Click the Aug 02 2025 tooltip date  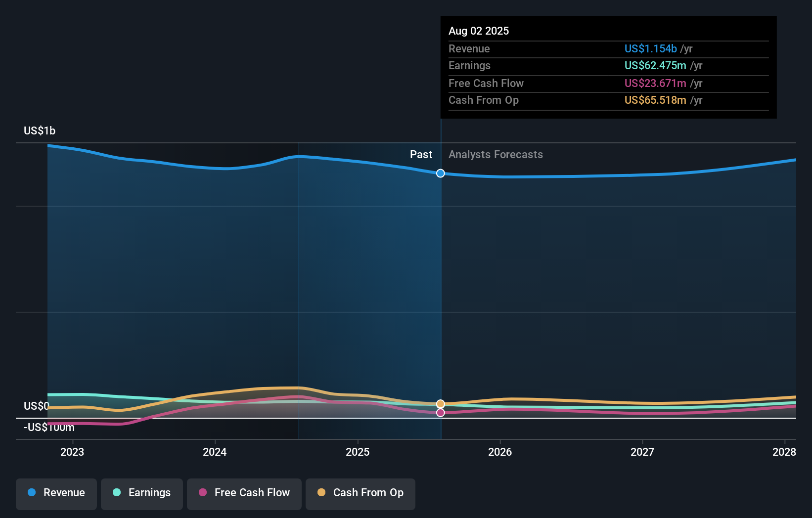point(479,31)
